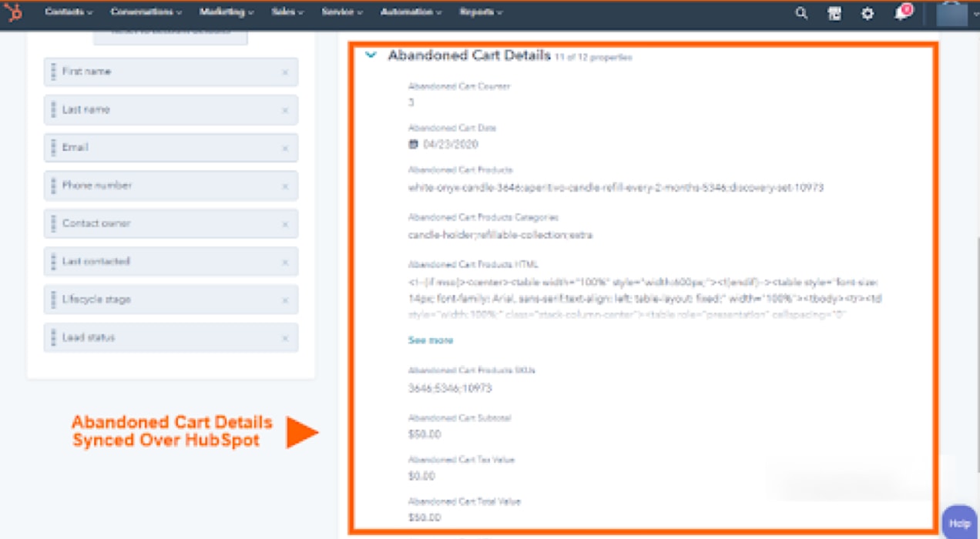980x539 pixels.
Task: Open the Reports menu
Action: [x=481, y=12]
